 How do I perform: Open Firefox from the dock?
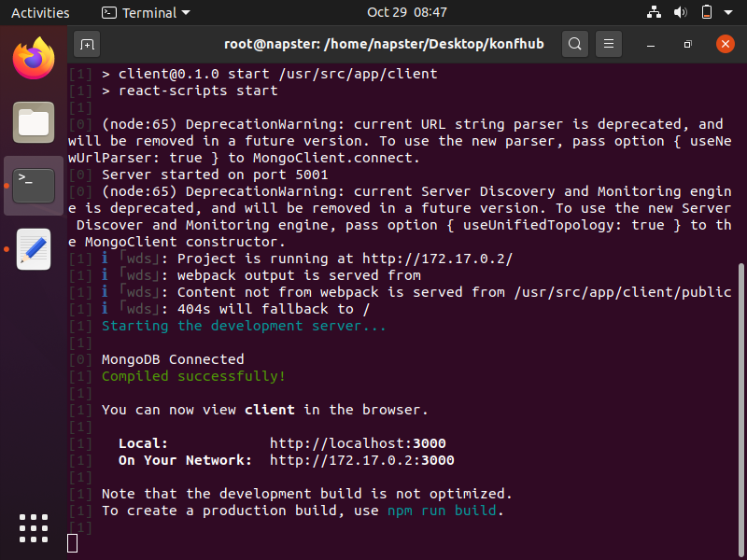[x=34, y=59]
